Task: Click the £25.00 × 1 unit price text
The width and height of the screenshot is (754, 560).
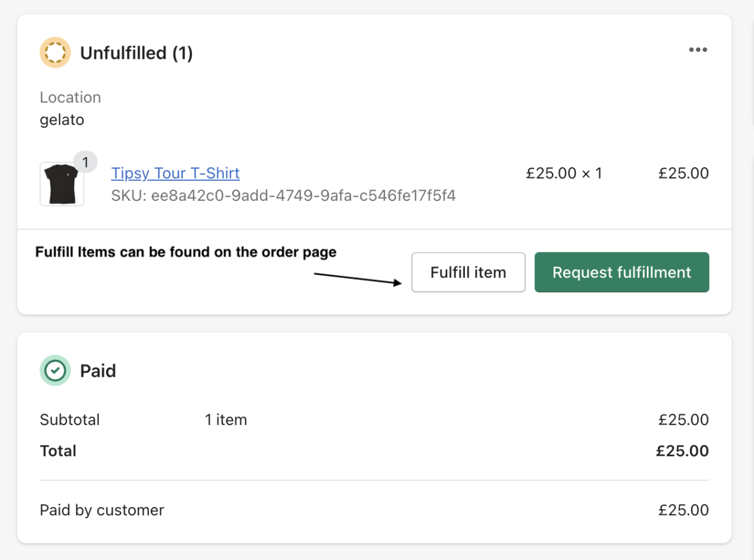Action: click(564, 173)
